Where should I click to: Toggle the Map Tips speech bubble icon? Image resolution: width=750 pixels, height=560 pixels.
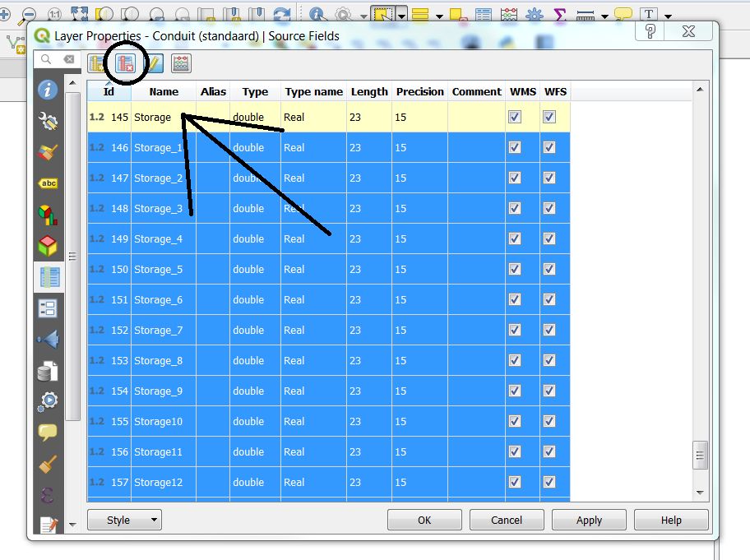coord(623,13)
